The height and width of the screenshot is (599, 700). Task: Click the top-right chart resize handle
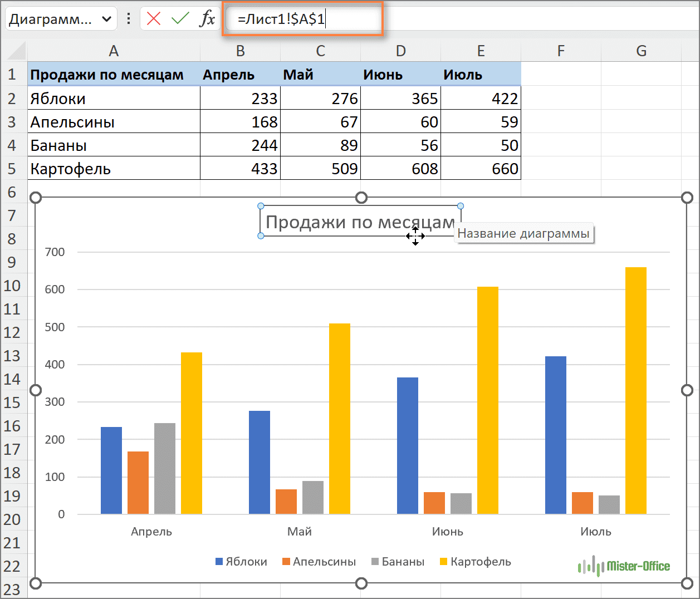(x=687, y=198)
